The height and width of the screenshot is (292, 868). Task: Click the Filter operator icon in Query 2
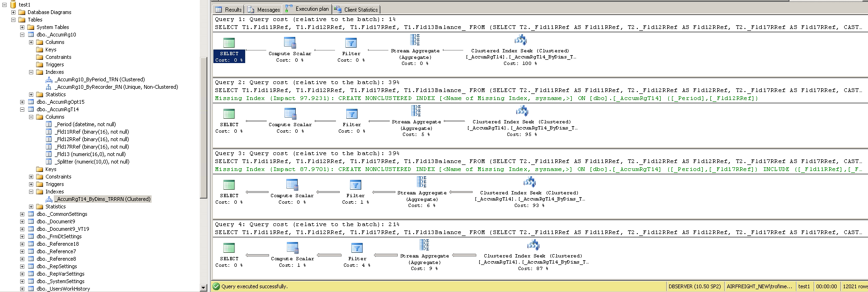pyautogui.click(x=351, y=114)
